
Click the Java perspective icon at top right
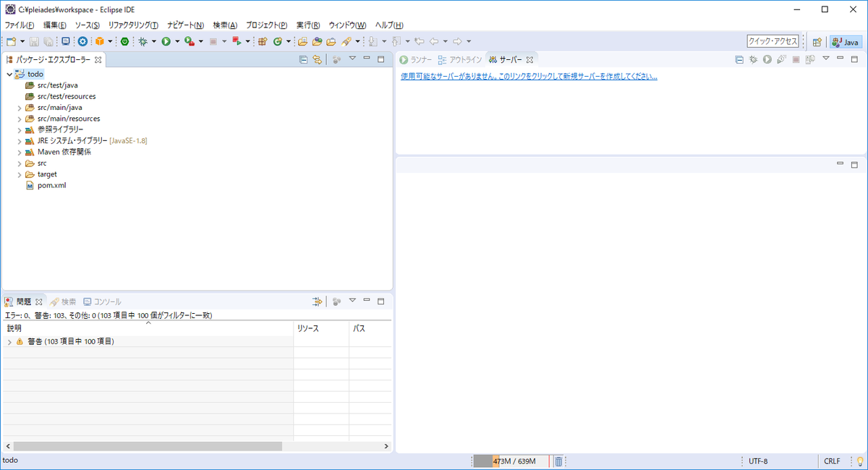(x=845, y=41)
